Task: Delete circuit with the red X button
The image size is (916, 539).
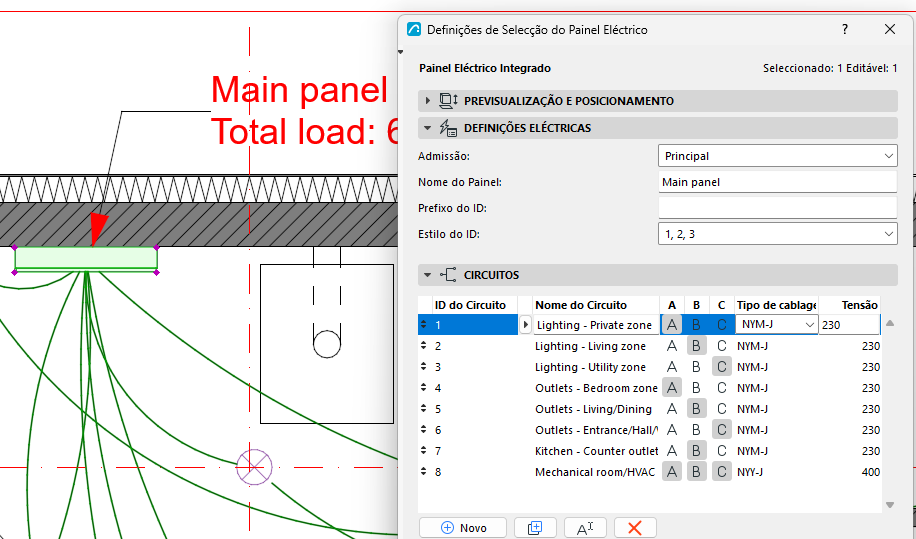Action: tap(635, 528)
